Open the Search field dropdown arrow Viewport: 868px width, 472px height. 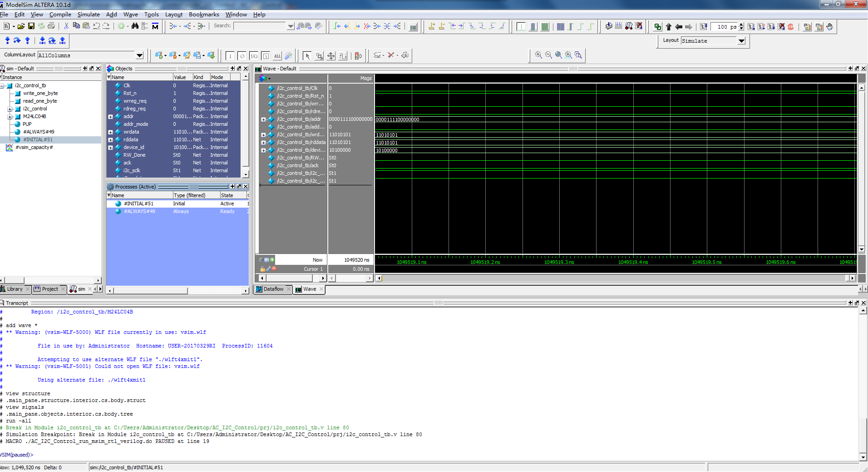(x=291, y=26)
